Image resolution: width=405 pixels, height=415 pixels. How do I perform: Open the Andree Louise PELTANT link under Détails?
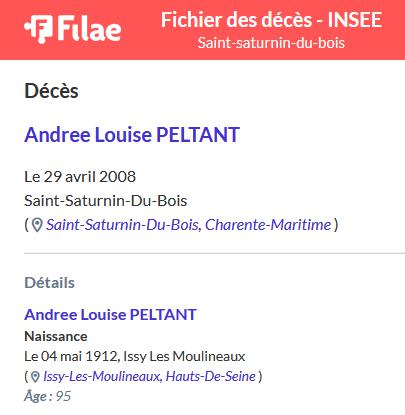(x=110, y=315)
